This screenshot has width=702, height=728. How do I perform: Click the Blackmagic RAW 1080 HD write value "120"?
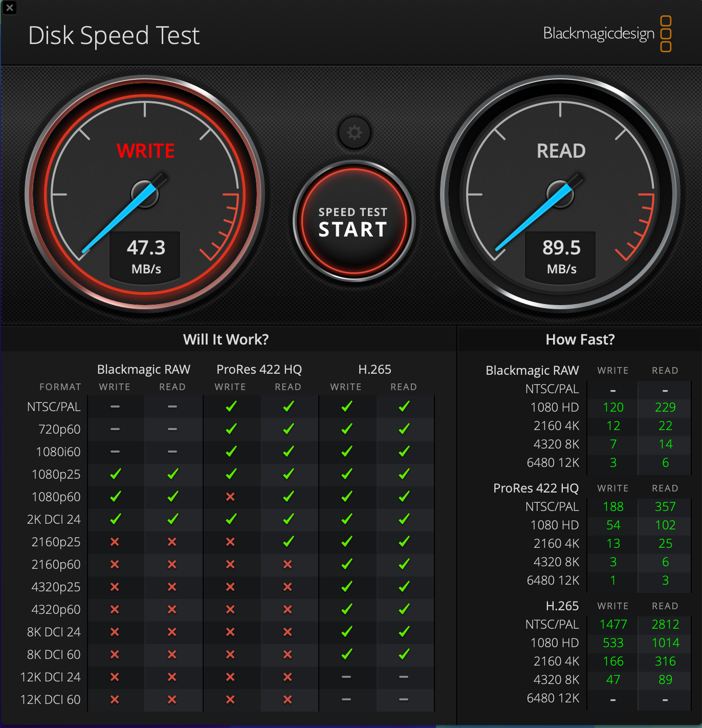613,407
